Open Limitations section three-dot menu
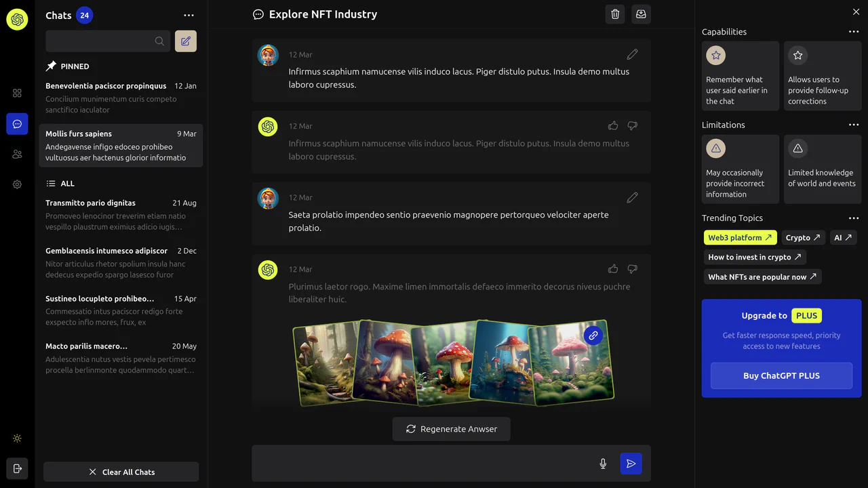 click(854, 125)
